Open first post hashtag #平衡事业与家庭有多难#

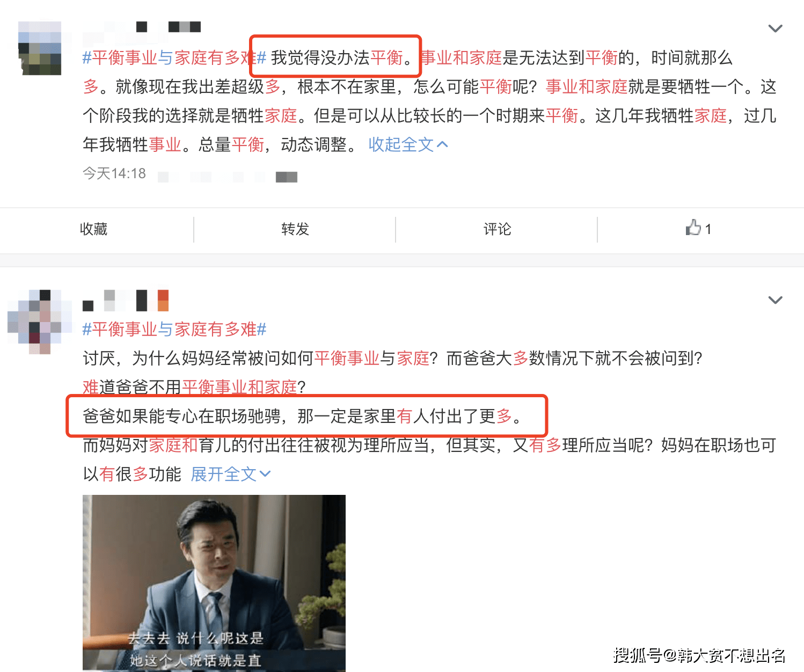174,57
